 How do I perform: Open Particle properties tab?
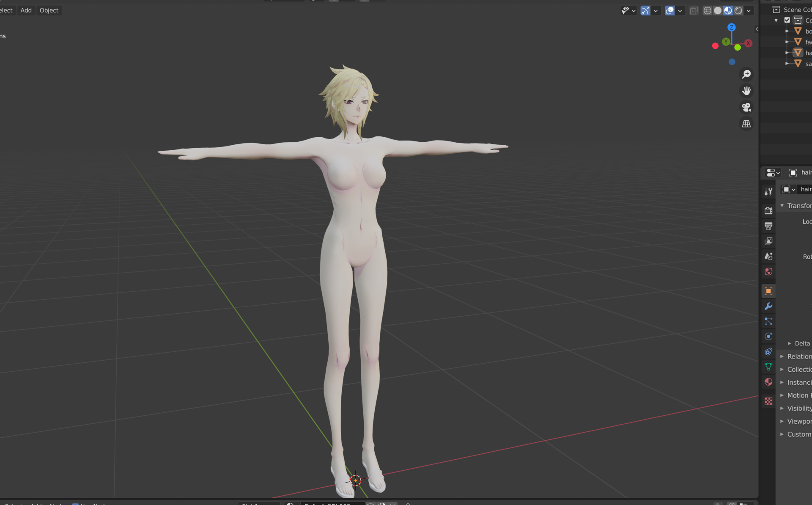point(768,321)
